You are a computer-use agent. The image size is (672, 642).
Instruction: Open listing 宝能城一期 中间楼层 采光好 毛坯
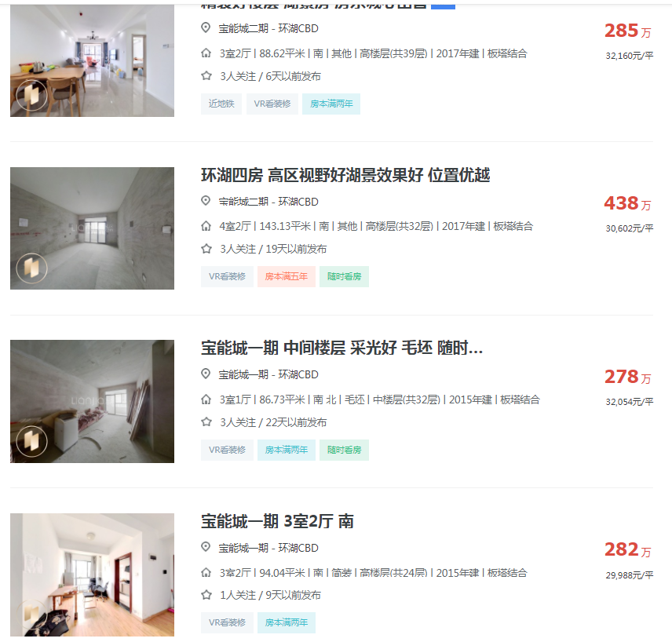[342, 348]
